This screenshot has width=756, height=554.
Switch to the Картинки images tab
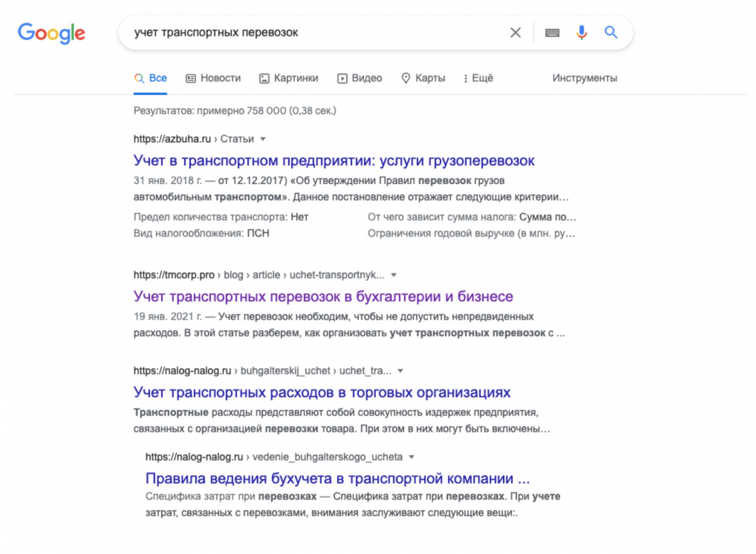coord(289,78)
